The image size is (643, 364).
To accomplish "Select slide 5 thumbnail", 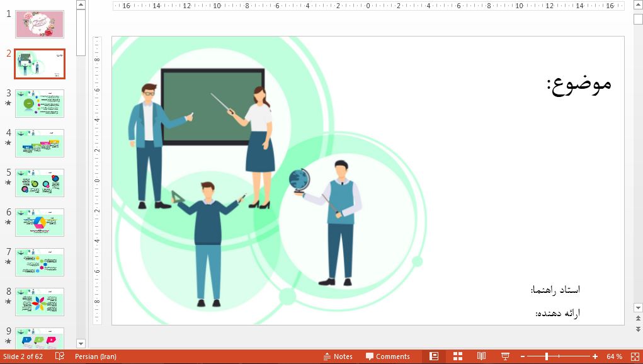I will coord(40,182).
